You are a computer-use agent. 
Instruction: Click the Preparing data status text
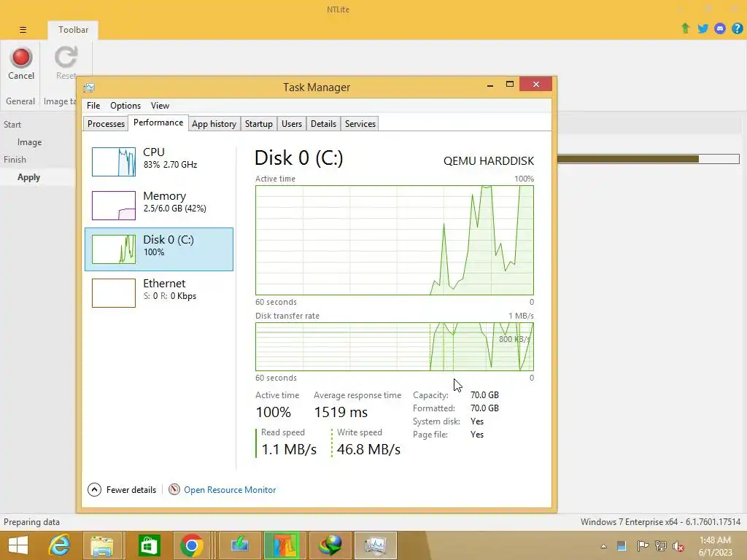(31, 522)
